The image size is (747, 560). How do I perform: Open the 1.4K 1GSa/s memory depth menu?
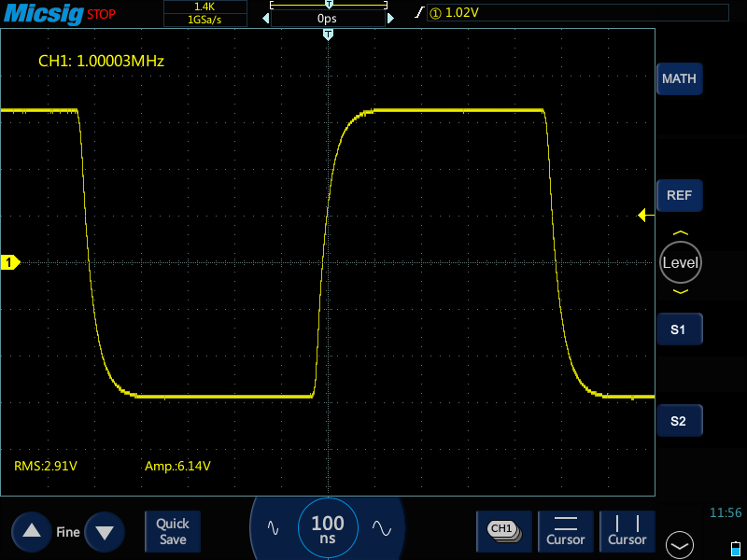pos(205,13)
